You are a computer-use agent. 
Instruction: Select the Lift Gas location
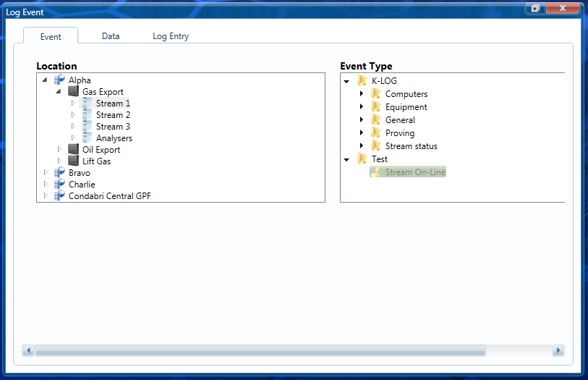(x=96, y=161)
